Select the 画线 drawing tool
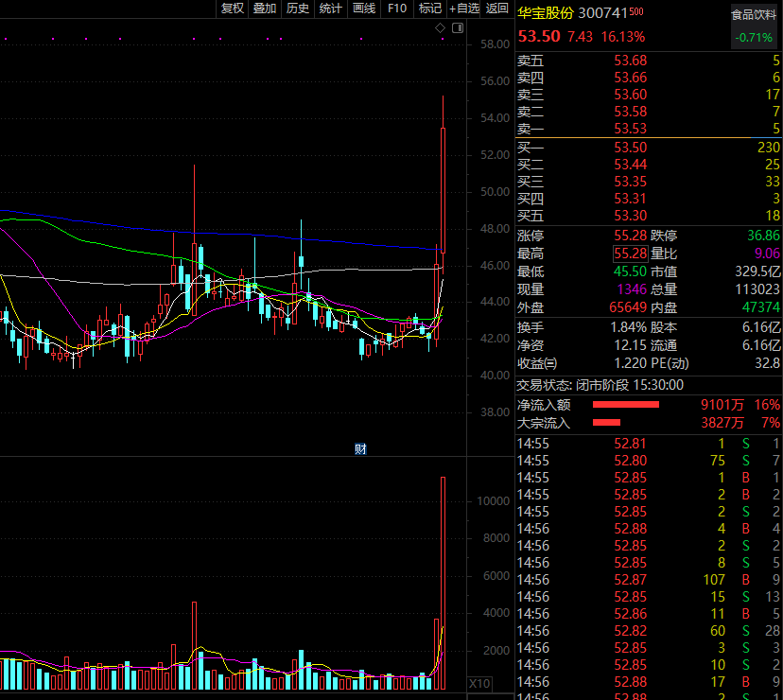783x700 pixels. click(364, 9)
